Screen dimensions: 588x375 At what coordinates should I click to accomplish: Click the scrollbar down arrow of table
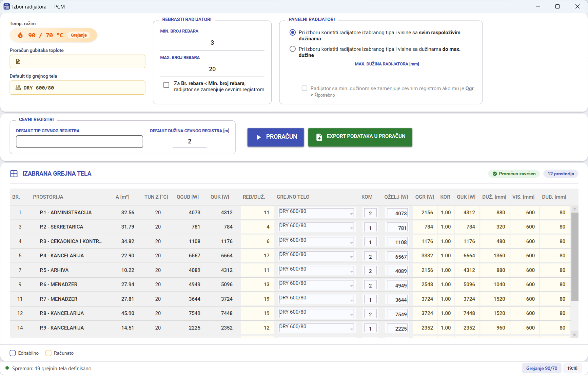[574, 335]
